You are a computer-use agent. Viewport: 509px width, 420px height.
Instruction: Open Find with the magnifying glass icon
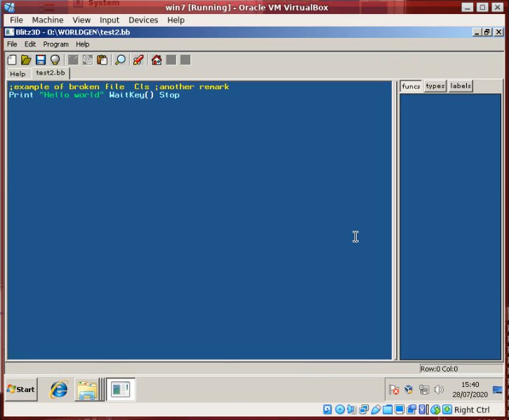point(121,60)
